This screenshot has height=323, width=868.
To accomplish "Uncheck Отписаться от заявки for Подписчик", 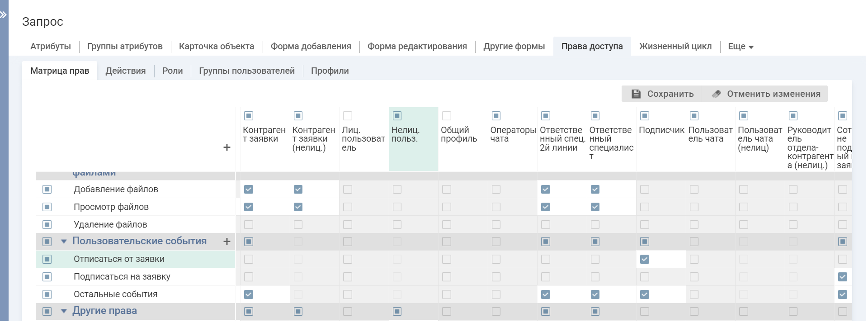I will click(x=645, y=259).
